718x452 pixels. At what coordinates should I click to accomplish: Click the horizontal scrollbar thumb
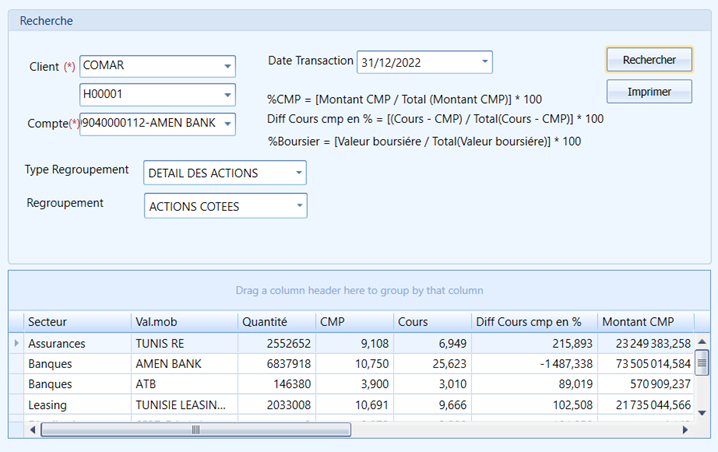point(196,430)
